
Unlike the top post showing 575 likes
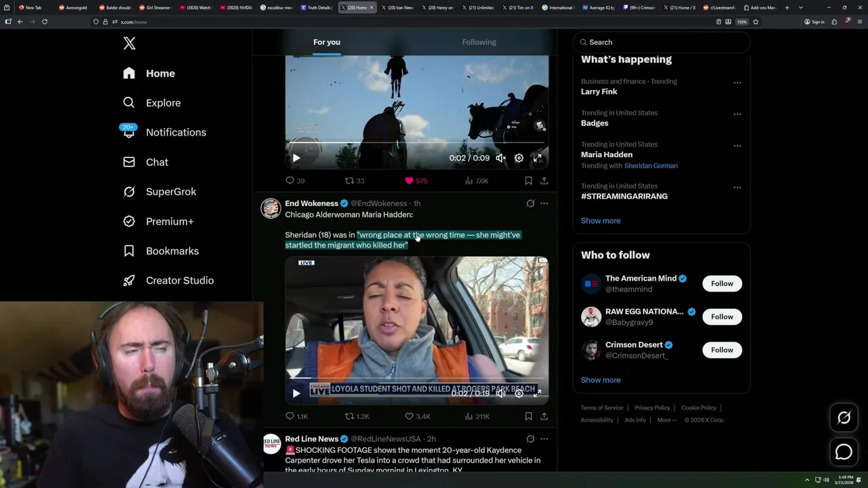pyautogui.click(x=416, y=181)
